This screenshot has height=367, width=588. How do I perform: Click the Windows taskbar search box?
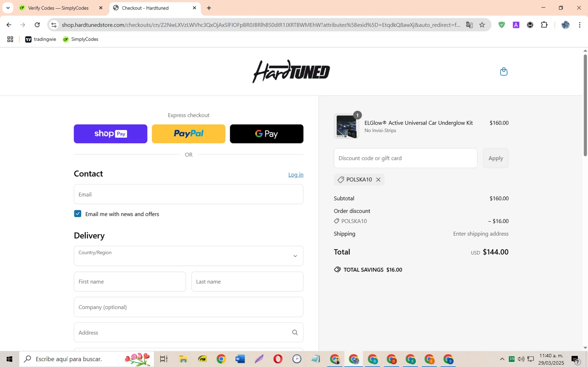[x=87, y=359]
